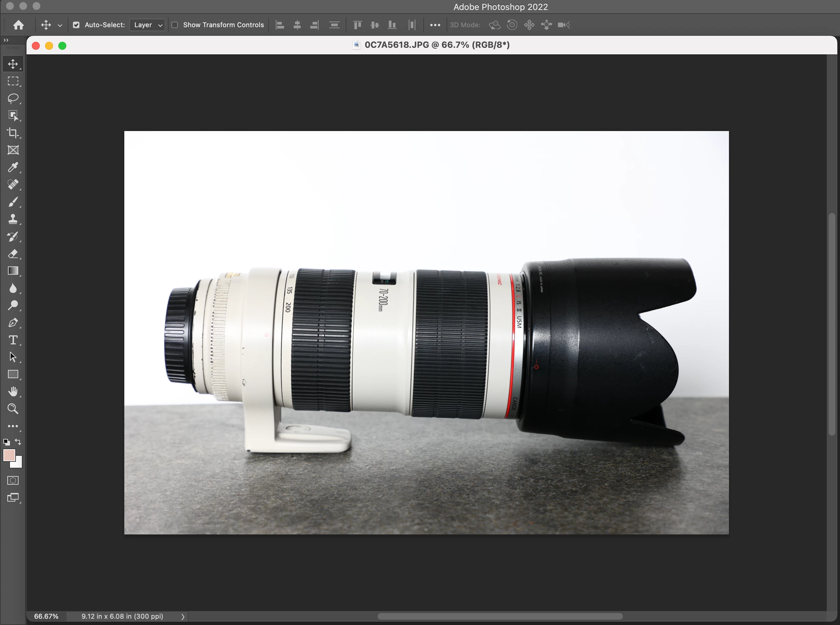Select the Lasso tool
The width and height of the screenshot is (840, 625).
point(13,99)
